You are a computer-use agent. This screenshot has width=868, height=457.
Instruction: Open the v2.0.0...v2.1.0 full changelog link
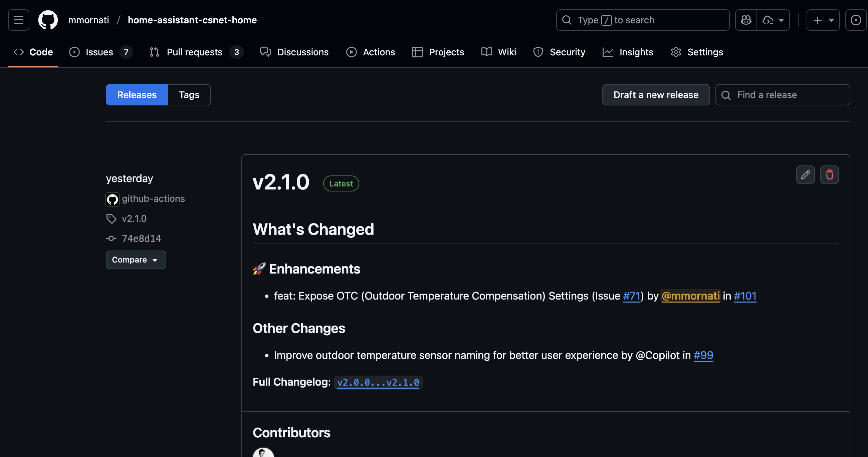point(378,382)
